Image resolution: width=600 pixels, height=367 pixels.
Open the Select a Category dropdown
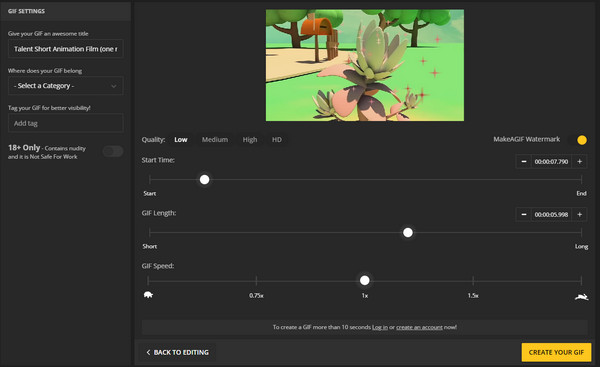coord(65,86)
